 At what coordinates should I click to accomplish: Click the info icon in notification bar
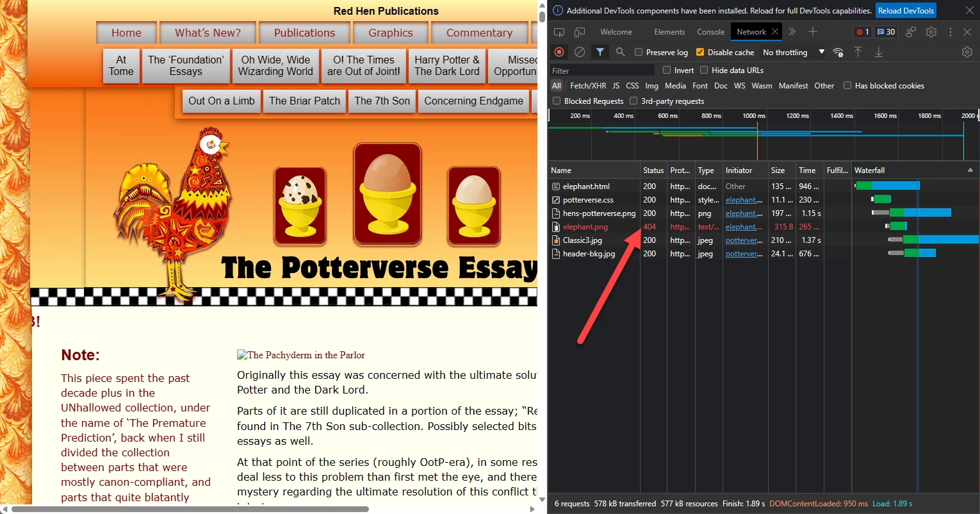[558, 10]
